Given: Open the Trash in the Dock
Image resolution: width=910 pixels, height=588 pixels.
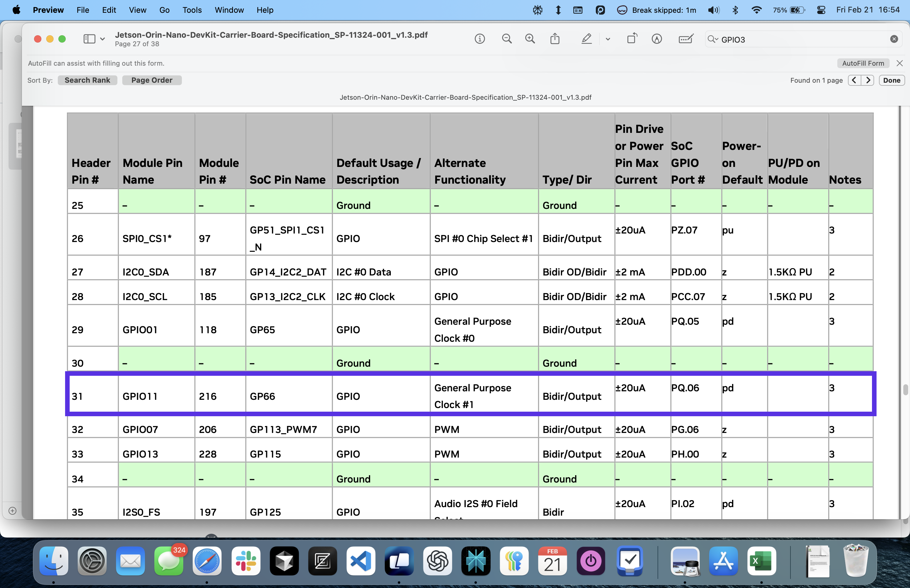Looking at the screenshot, I should point(856,561).
